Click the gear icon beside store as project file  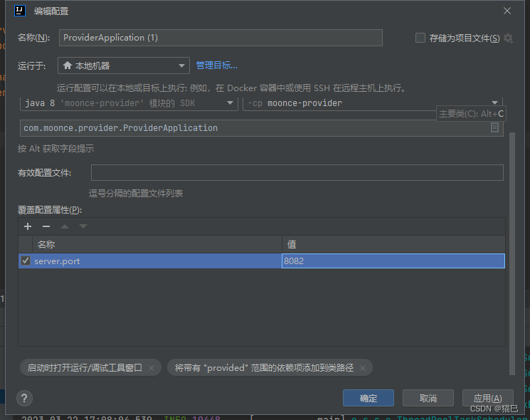(508, 38)
